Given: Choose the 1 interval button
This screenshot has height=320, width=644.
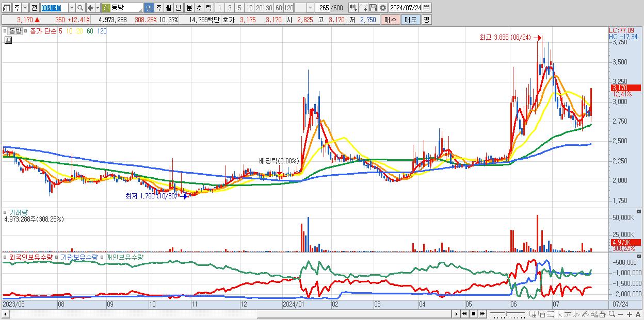Looking at the screenshot, I should click(219, 8).
